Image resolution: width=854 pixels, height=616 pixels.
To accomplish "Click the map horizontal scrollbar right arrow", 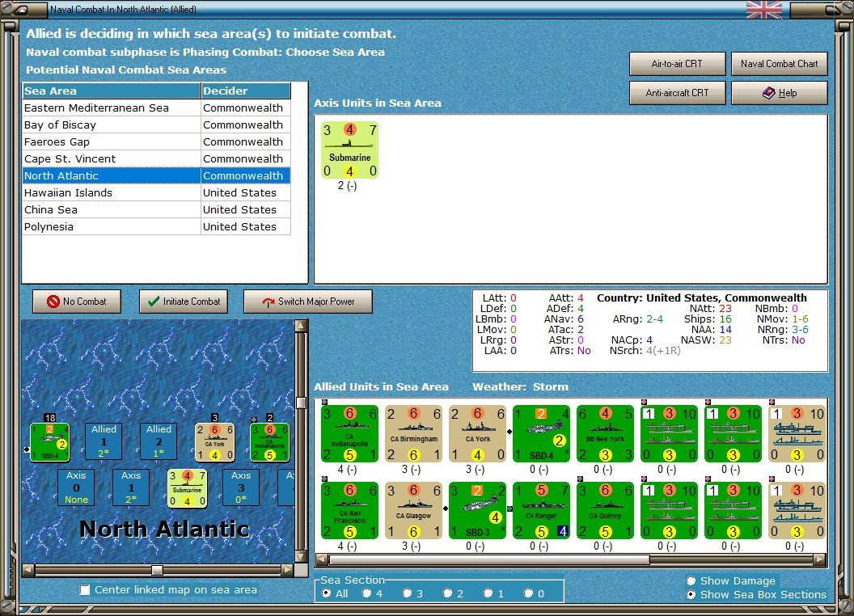I will [288, 570].
